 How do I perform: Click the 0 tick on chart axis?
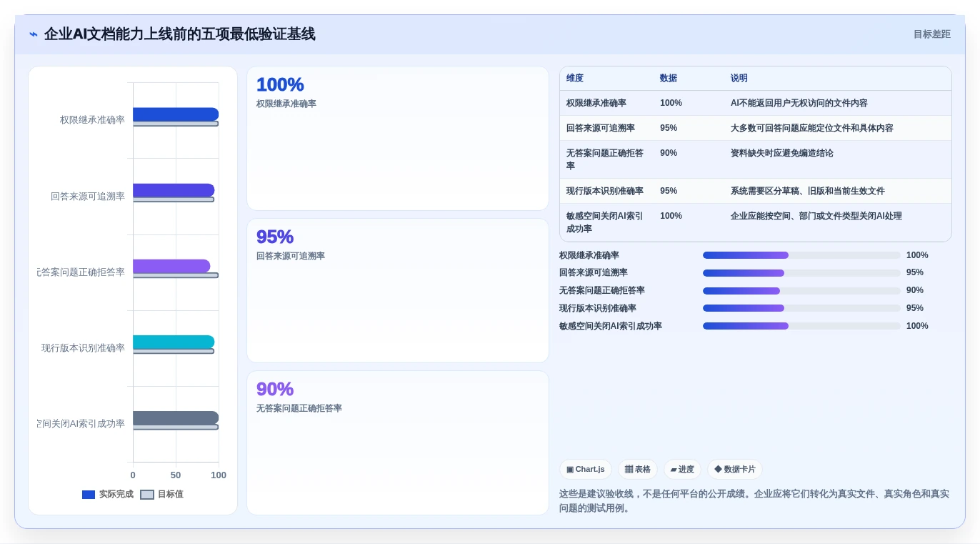coord(133,475)
